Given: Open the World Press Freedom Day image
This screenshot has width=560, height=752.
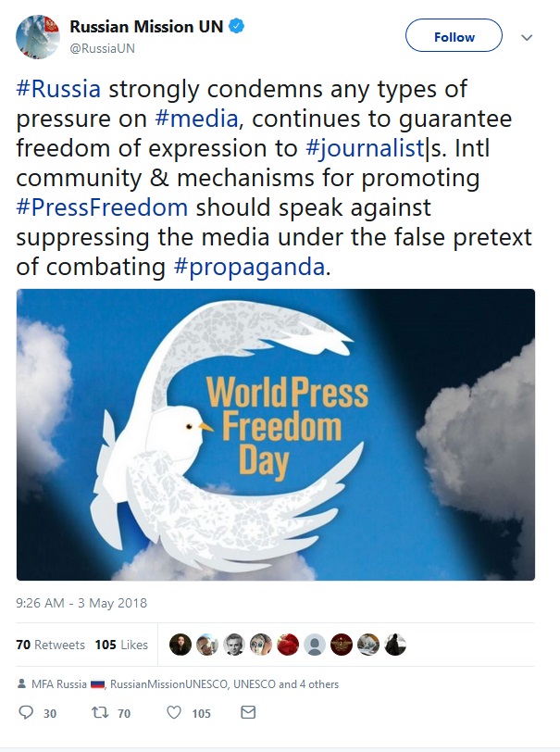Looking at the screenshot, I should coord(276,434).
